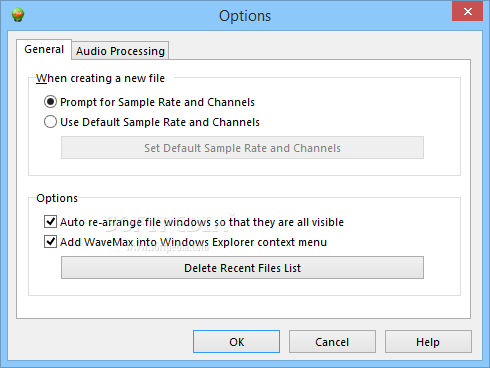
Task: Dismiss the dialog using Cancel
Action: pyautogui.click(x=332, y=342)
